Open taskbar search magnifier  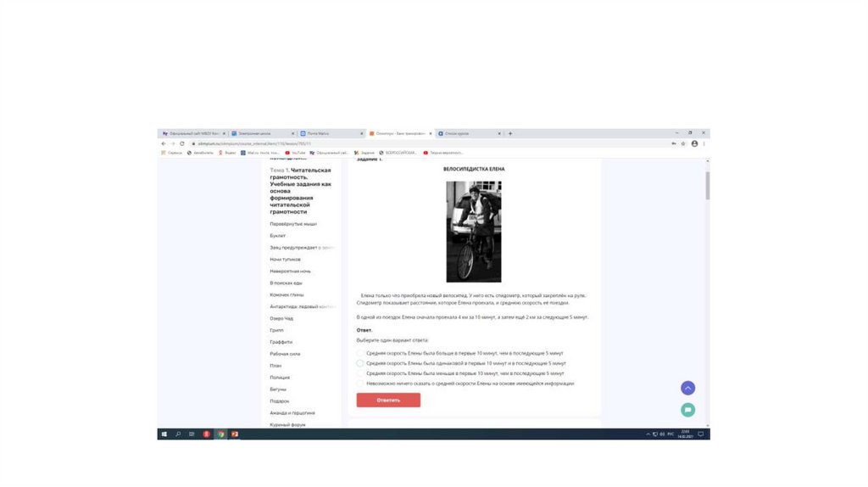[178, 434]
